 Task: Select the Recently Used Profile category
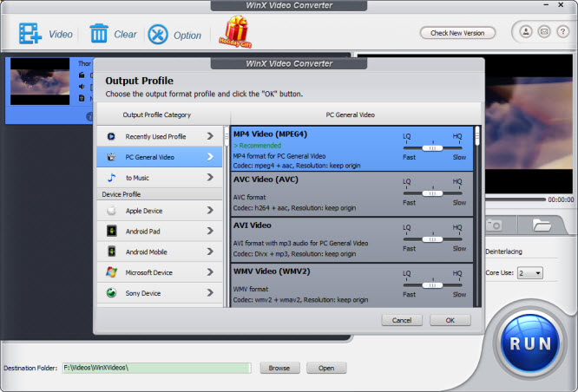pyautogui.click(x=160, y=136)
